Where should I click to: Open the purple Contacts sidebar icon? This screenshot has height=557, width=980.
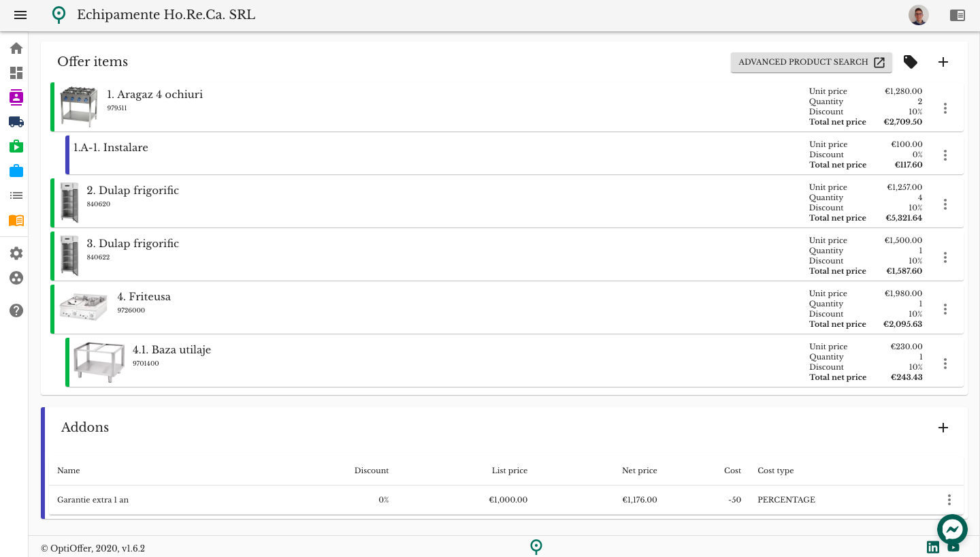tap(16, 97)
